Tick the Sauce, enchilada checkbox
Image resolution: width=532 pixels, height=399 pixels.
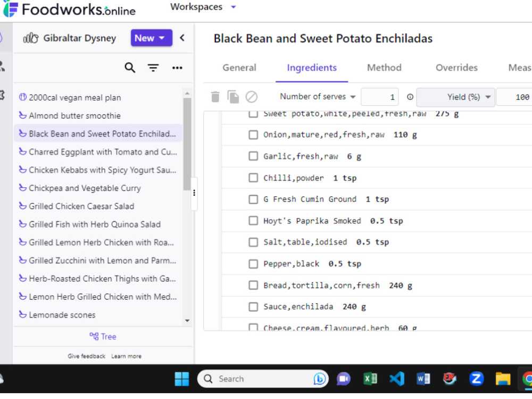point(253,307)
